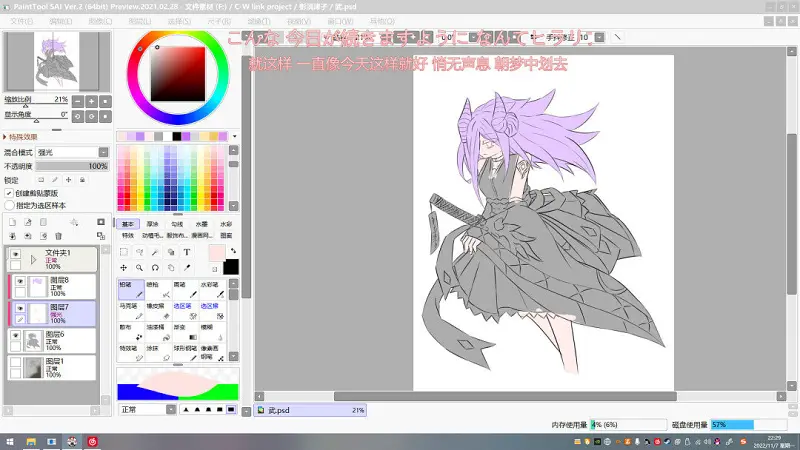
Task: Click the navigator canvas thumbnail
Action: pyautogui.click(x=57, y=61)
